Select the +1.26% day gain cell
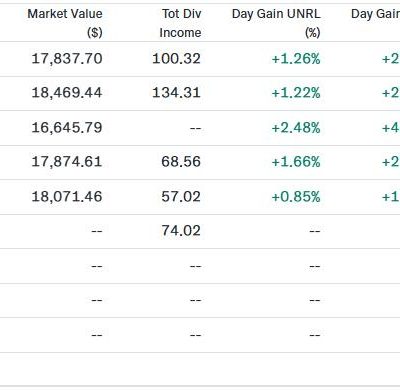The height and width of the screenshot is (390, 400). (x=296, y=59)
